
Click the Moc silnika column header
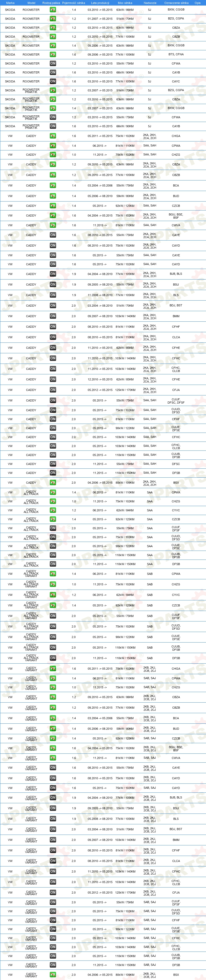125,3
